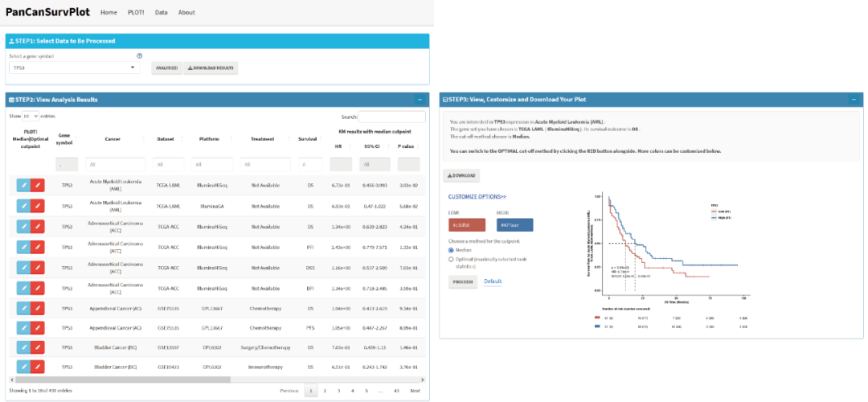This screenshot has width=868, height=402.
Task: Click the ANALYSIZE! button
Action: tap(166, 68)
